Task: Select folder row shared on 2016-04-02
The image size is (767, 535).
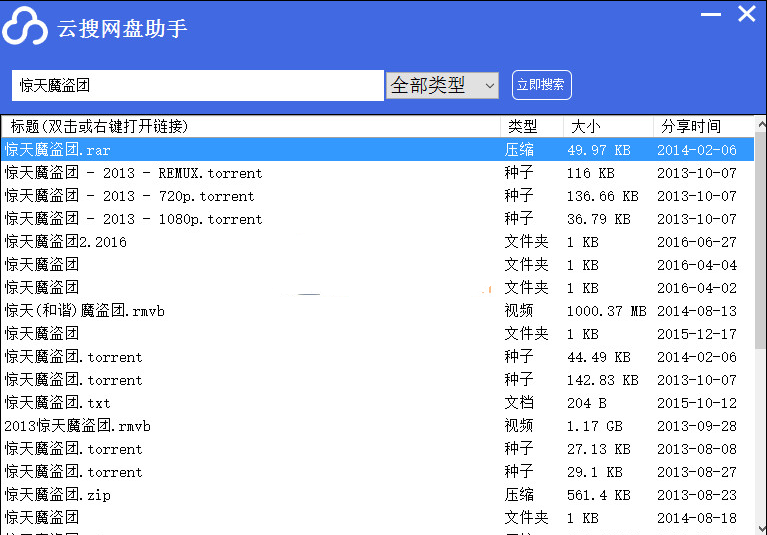Action: 377,288
